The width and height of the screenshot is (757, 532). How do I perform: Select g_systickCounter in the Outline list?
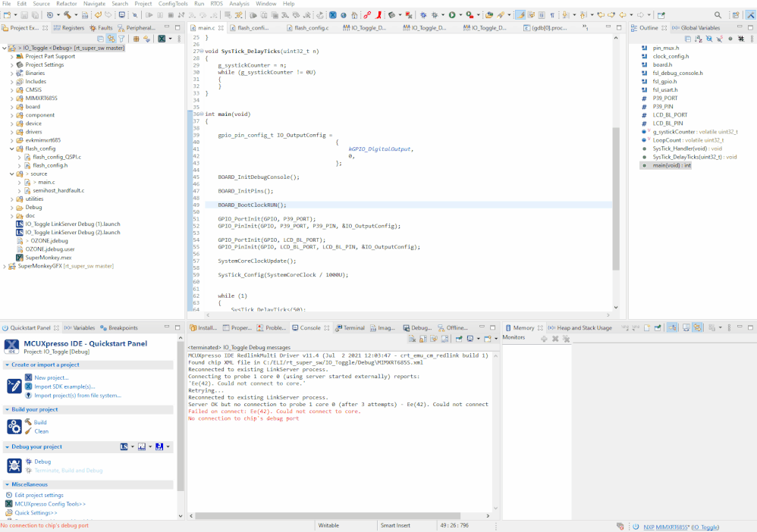pos(695,132)
